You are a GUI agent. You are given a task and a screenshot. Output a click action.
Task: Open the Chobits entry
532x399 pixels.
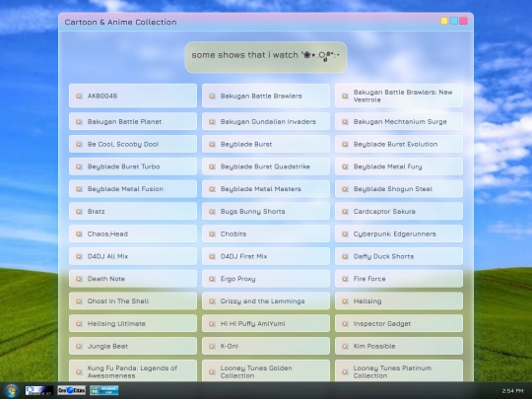(x=266, y=233)
